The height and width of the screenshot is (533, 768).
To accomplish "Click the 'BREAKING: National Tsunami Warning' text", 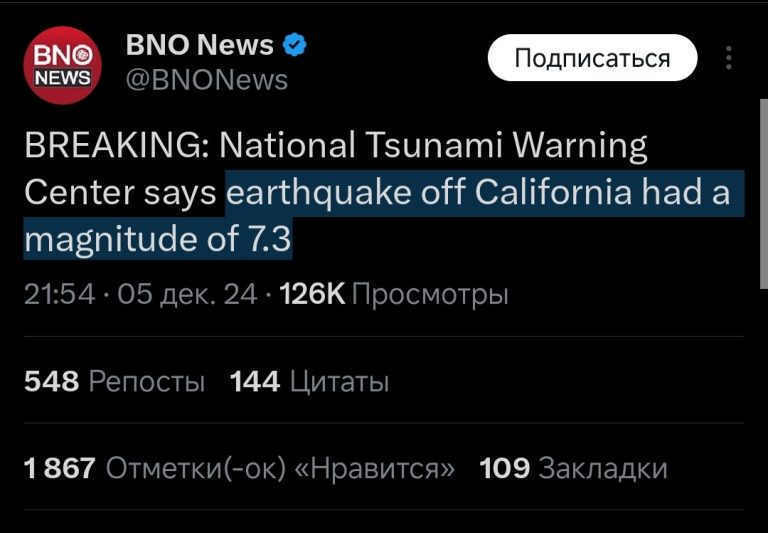I will (x=336, y=145).
